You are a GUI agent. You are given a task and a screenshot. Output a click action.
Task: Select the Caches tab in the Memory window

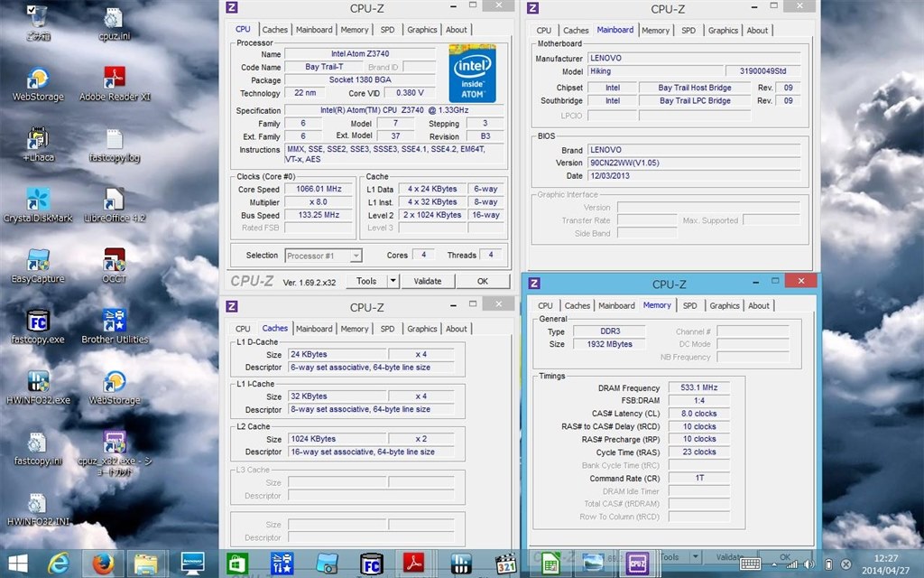pyautogui.click(x=577, y=305)
